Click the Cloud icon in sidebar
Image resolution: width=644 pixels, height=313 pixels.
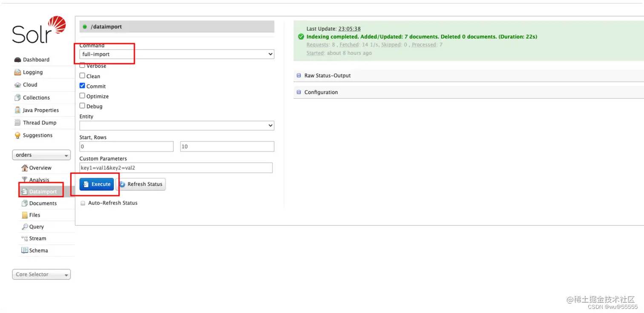(x=17, y=85)
